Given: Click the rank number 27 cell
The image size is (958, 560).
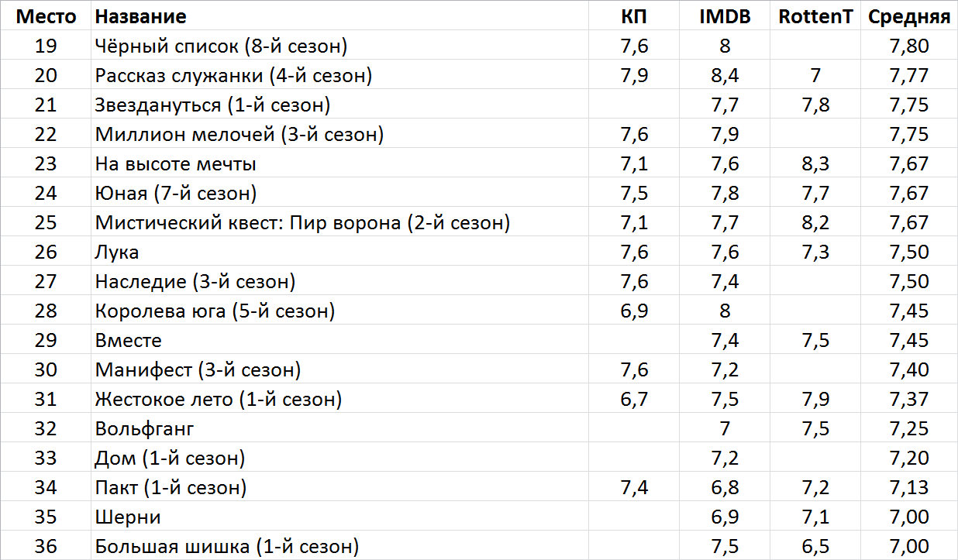Looking at the screenshot, I should tap(47, 282).
